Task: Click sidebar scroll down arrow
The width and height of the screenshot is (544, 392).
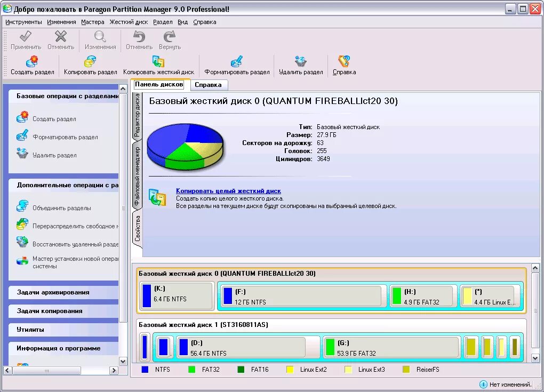Action: click(x=123, y=362)
